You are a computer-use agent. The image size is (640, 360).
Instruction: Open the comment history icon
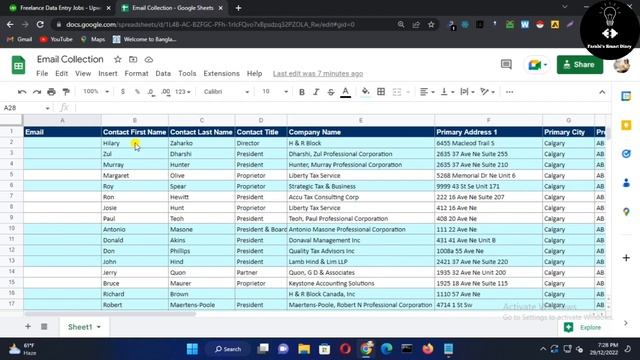[506, 64]
